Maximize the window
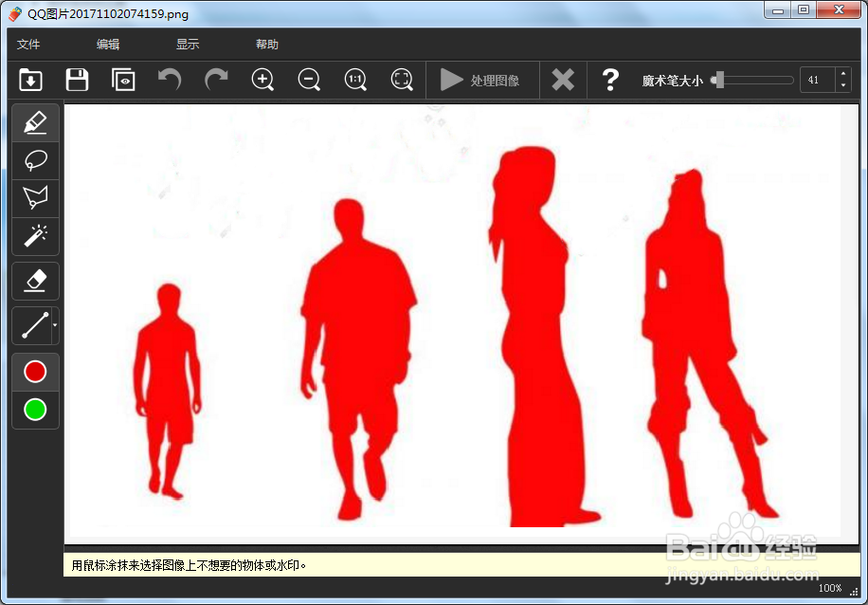 click(804, 10)
